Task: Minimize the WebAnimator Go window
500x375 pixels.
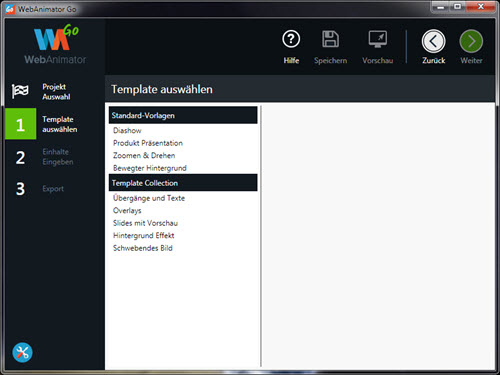Action: 440,7
